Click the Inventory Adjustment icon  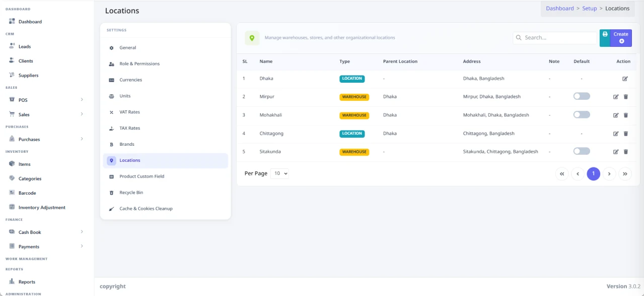click(x=12, y=207)
